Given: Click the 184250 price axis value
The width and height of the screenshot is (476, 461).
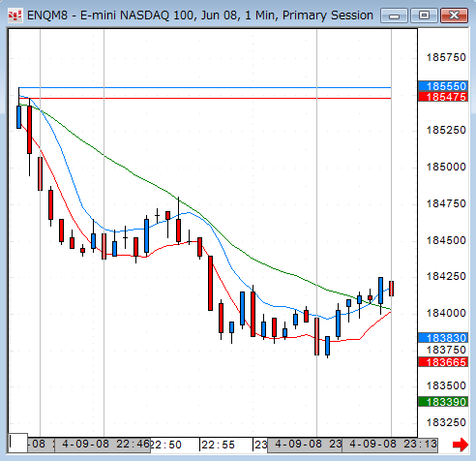Looking at the screenshot, I should [x=446, y=276].
